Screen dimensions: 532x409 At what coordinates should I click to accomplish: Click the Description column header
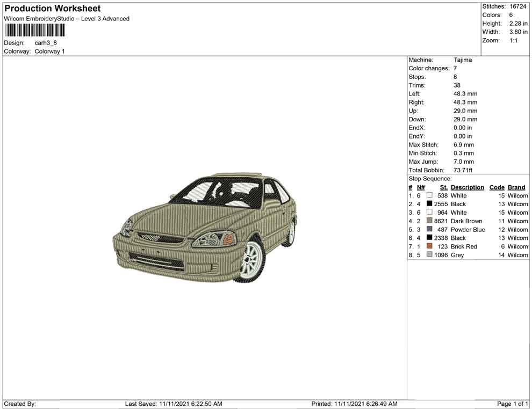click(x=468, y=187)
